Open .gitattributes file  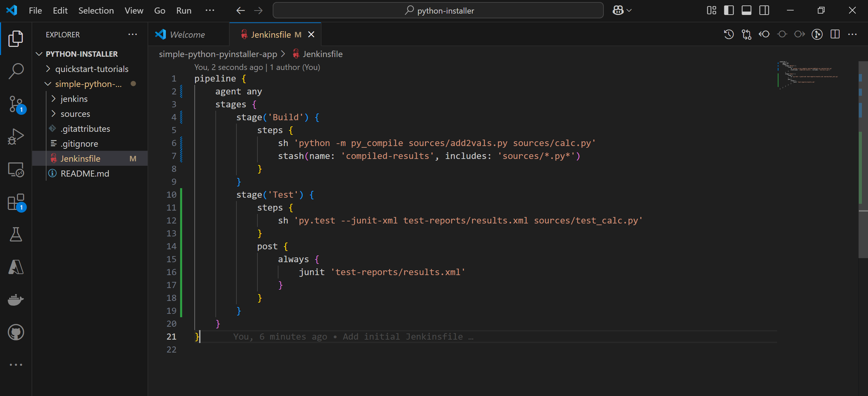(x=90, y=129)
